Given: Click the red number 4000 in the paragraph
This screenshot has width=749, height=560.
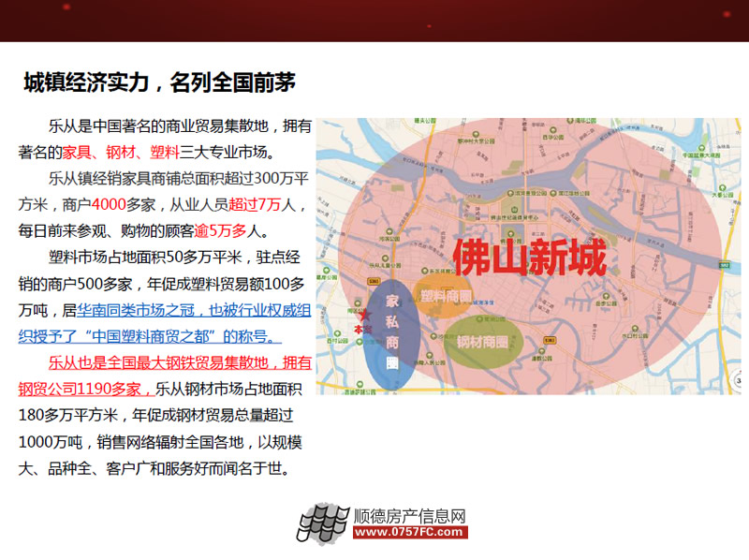Looking at the screenshot, I should tap(109, 205).
